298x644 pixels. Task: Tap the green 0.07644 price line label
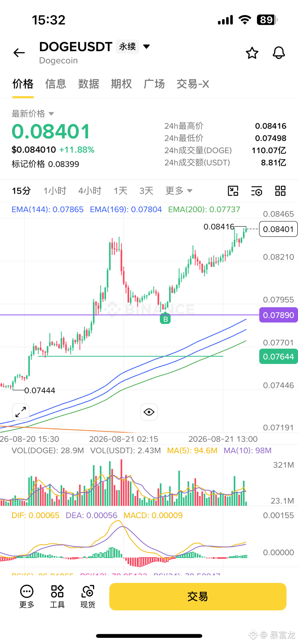coord(278,356)
